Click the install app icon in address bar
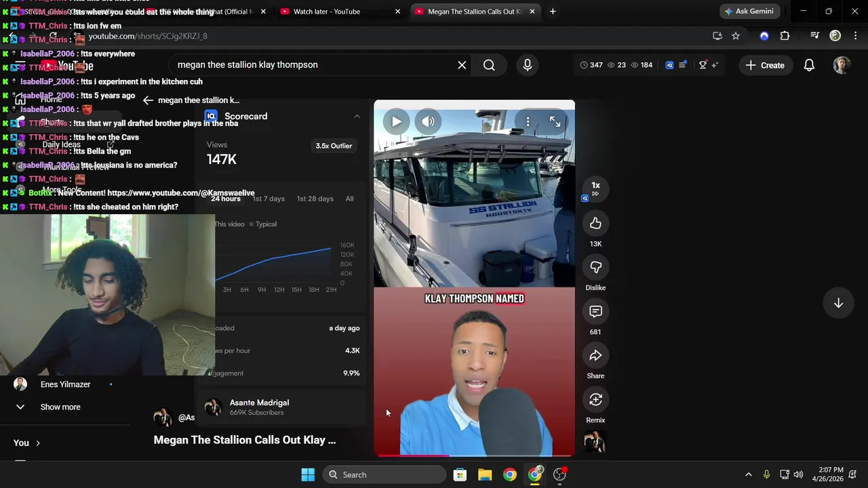 pyautogui.click(x=717, y=36)
